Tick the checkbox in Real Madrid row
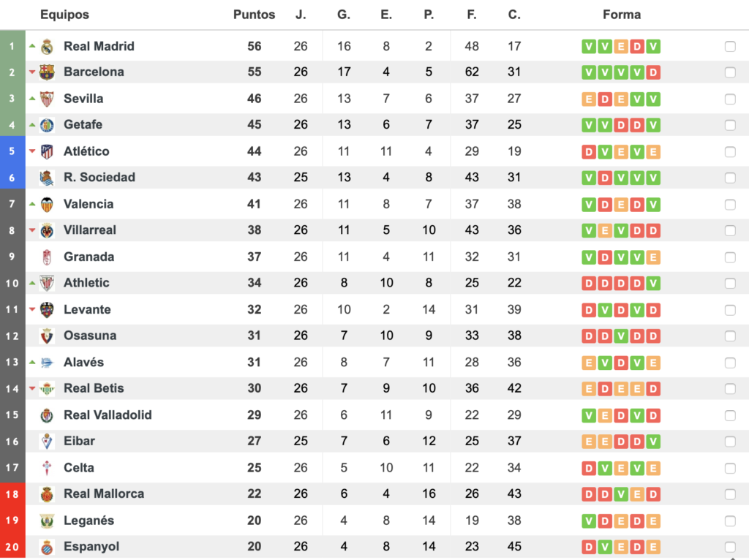This screenshot has width=749, height=560. tap(730, 46)
